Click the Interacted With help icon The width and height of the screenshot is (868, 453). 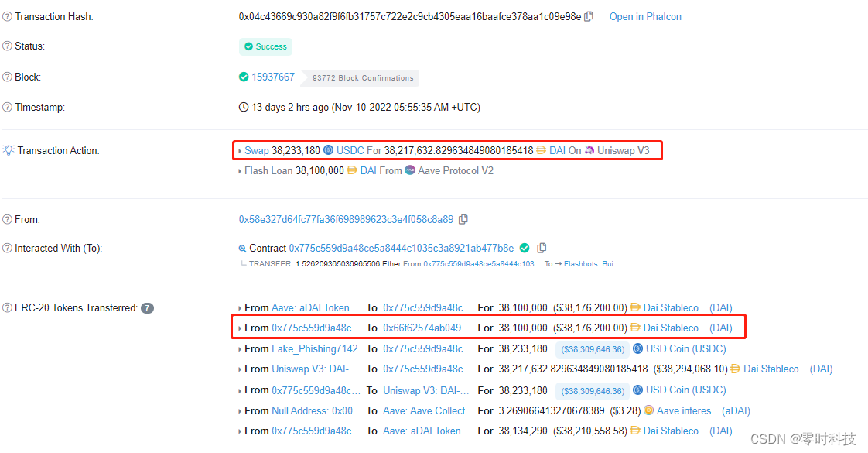click(7, 248)
